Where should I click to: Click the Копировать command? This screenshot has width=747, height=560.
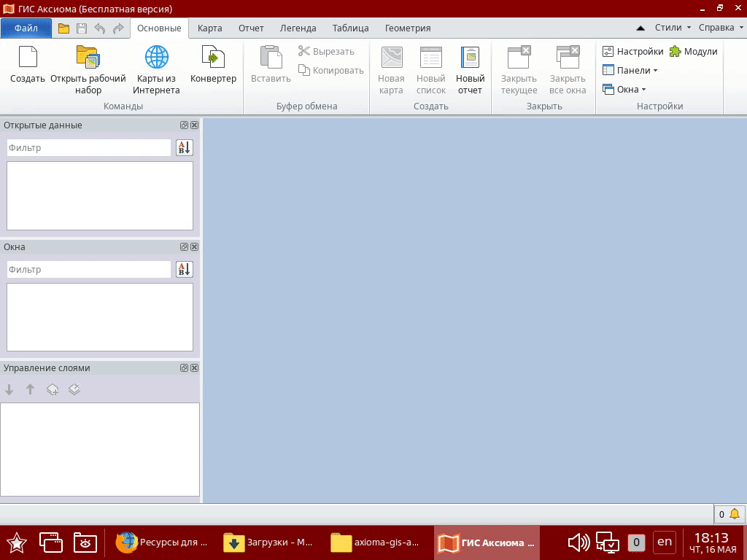(x=331, y=71)
